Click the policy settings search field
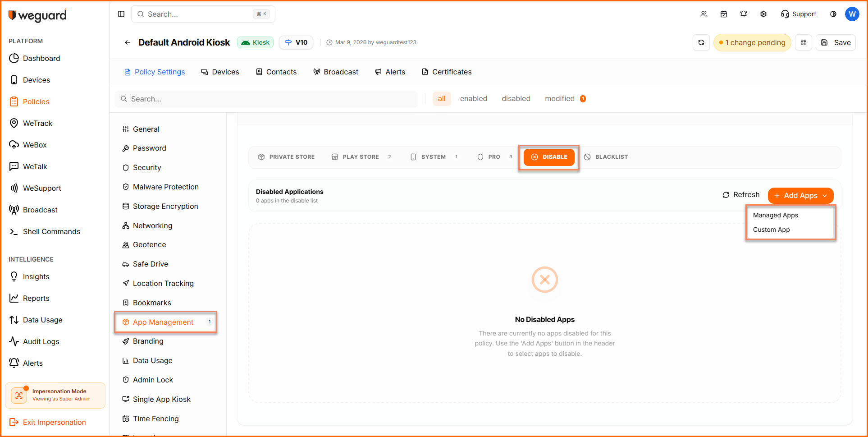 coord(267,99)
